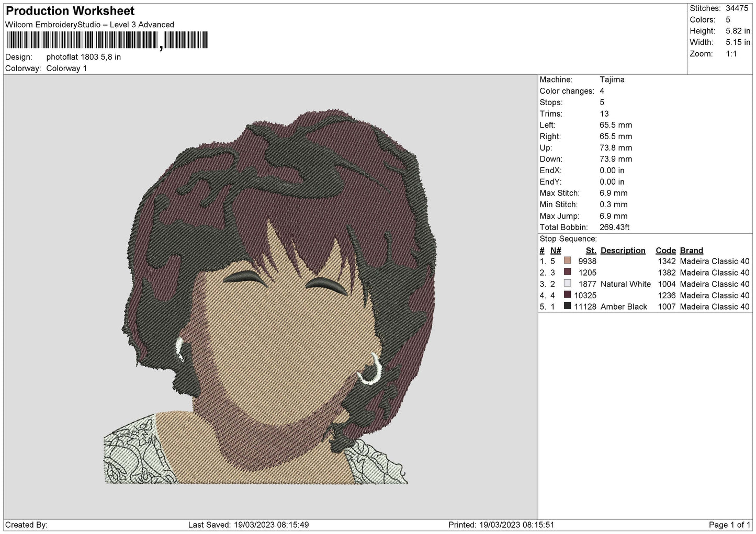Click the code 1007 in stop sequence

[x=667, y=306]
